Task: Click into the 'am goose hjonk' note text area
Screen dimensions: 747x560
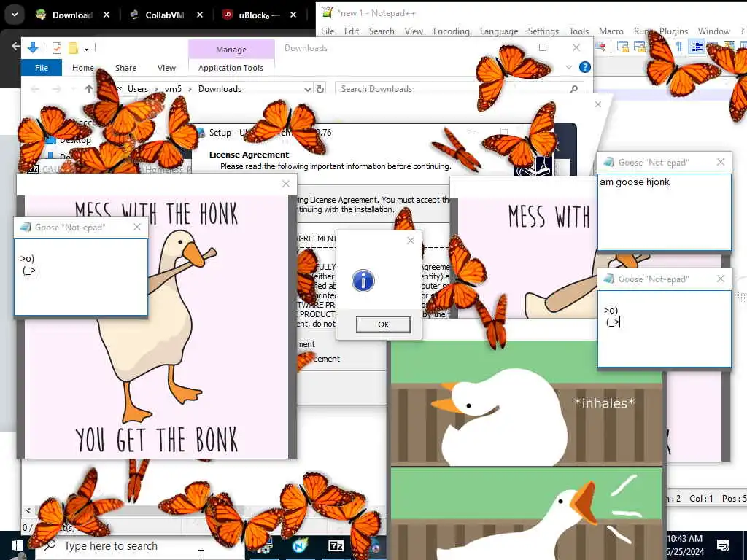Action: click(664, 212)
